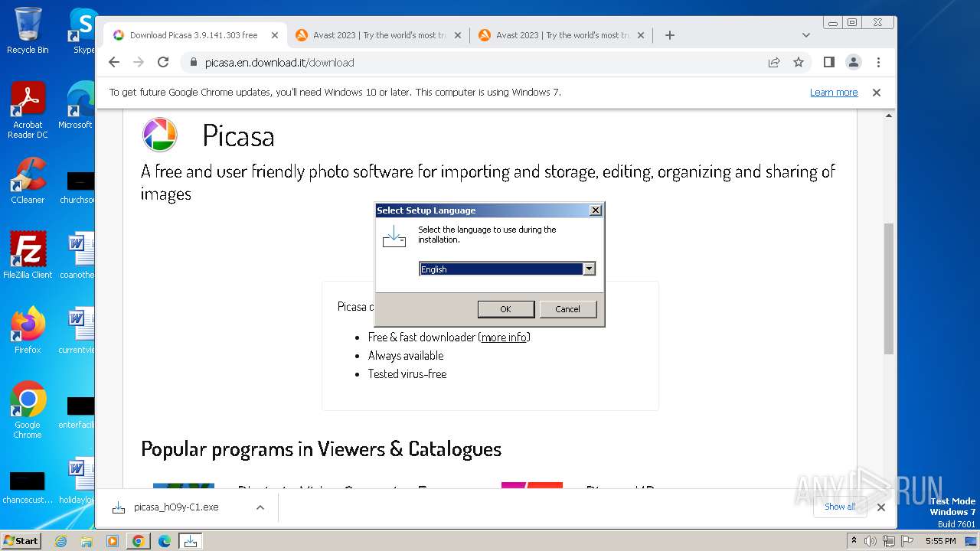Open the more info link

(x=504, y=337)
